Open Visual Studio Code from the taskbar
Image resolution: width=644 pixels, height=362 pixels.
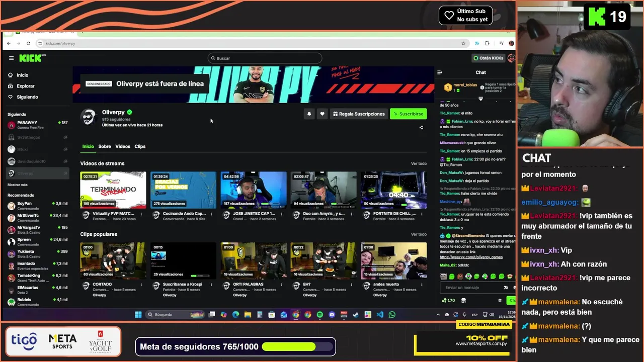380,315
